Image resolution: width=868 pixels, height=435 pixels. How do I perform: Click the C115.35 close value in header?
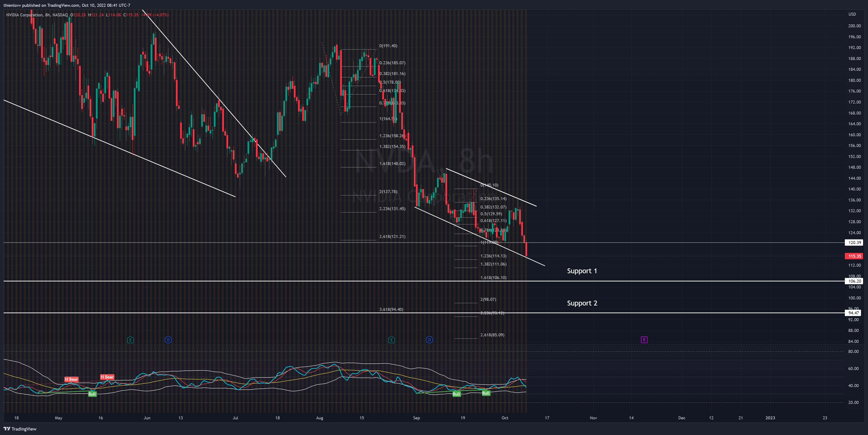coord(131,15)
